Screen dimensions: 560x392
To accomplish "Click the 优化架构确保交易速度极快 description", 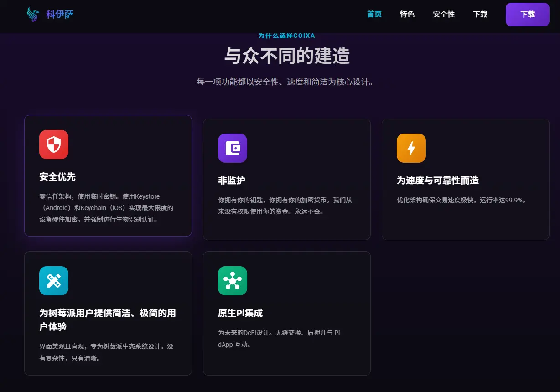I will click(x=462, y=200).
